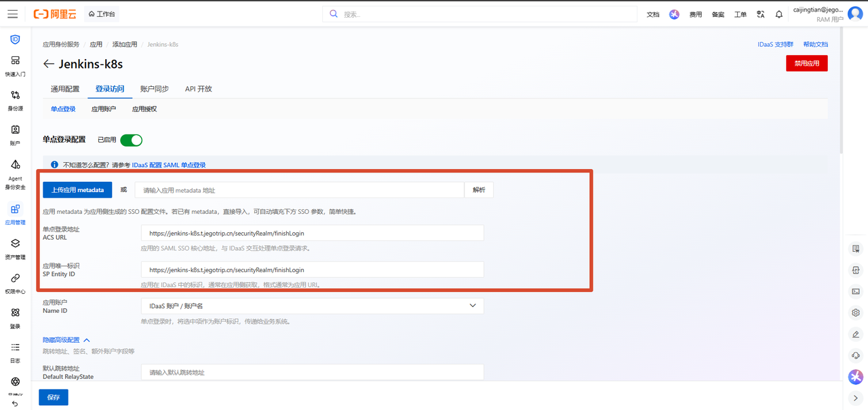Click the back arrow beside Jenkins-k8s

[48, 64]
